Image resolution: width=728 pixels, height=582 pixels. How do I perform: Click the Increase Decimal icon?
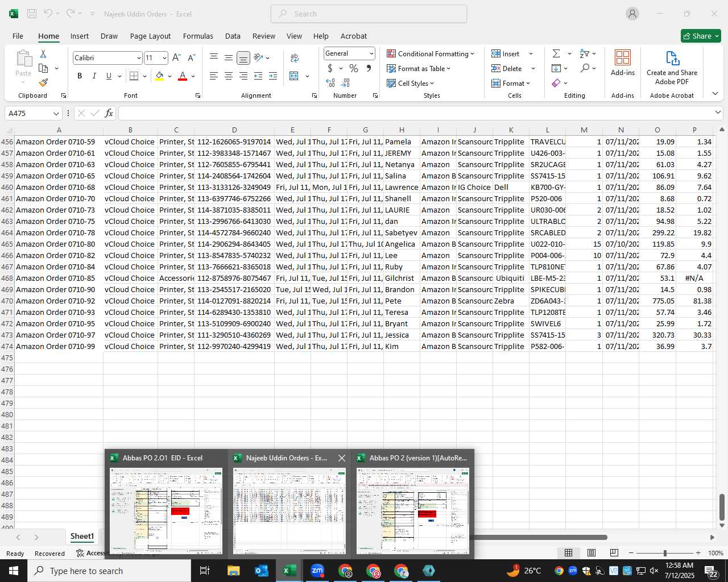pyautogui.click(x=330, y=83)
